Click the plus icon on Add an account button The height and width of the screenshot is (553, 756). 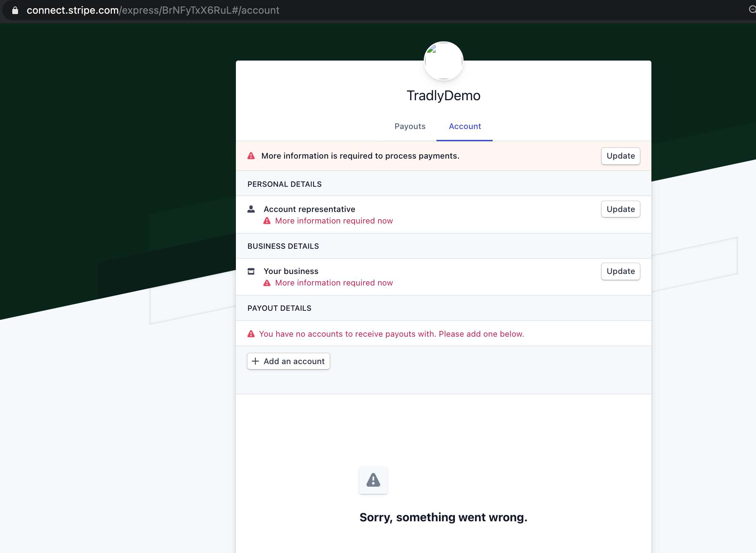[x=255, y=361]
